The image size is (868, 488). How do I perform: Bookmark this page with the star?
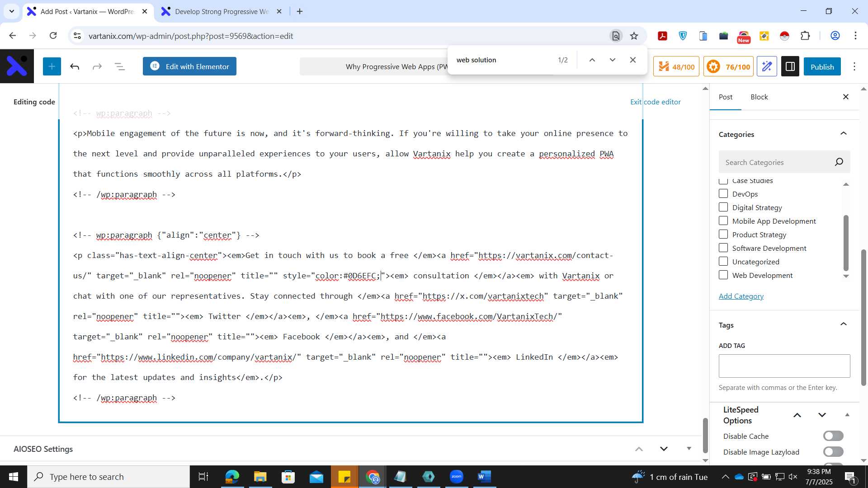[x=634, y=36]
